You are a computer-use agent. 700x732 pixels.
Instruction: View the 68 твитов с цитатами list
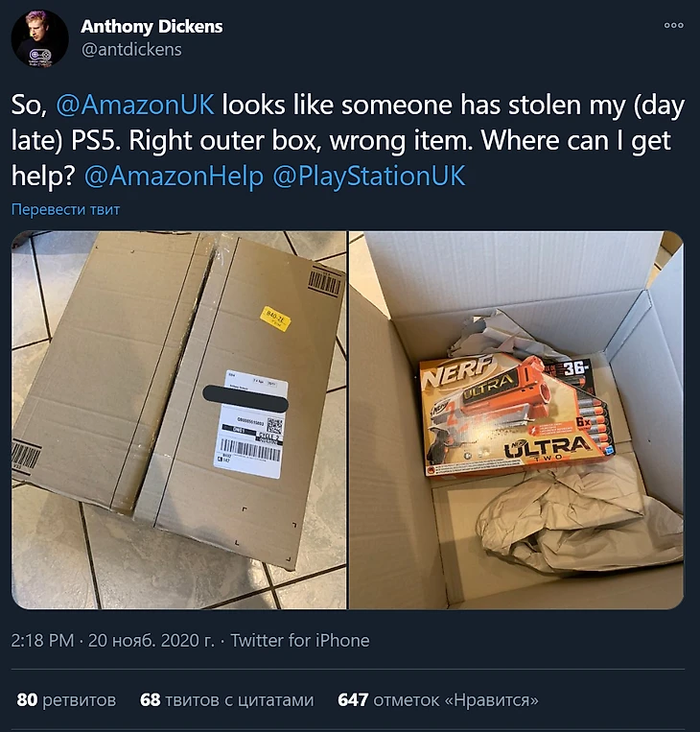point(227,699)
